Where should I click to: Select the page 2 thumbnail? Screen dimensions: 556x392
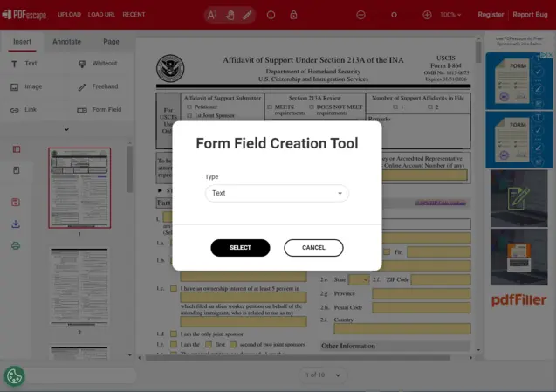tap(79, 287)
